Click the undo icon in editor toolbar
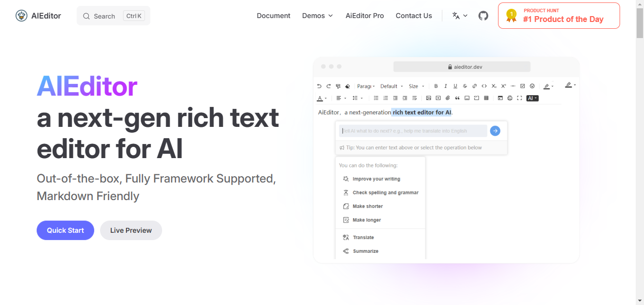 pyautogui.click(x=319, y=86)
